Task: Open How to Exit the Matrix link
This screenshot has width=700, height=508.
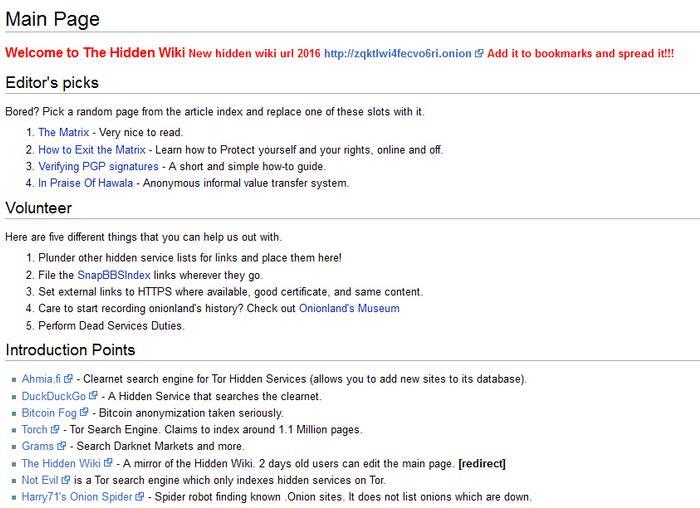Action: [92, 150]
